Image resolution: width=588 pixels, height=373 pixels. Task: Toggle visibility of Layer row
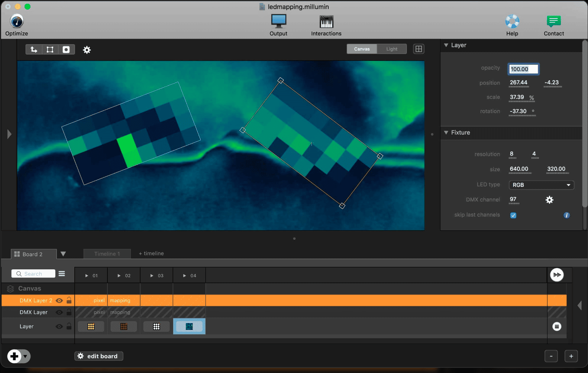tap(59, 327)
